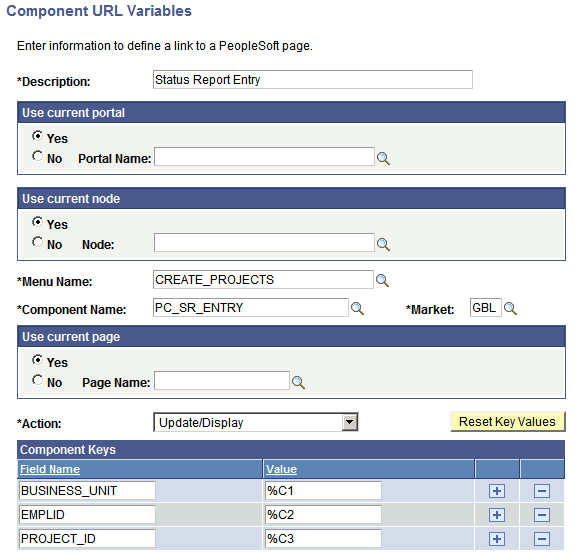Select Yes for Use current node
This screenshot has width=575, height=555.
tap(37, 222)
